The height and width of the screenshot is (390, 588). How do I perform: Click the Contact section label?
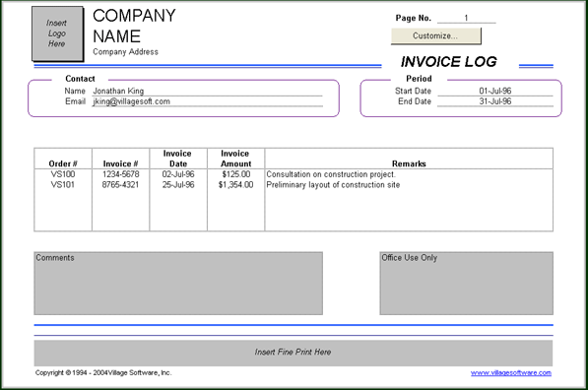[x=80, y=79]
